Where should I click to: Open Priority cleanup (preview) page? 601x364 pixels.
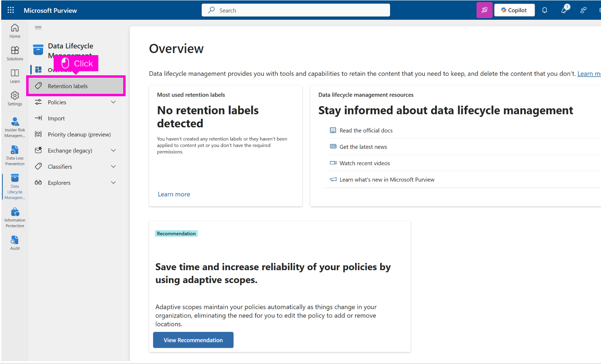79,134
